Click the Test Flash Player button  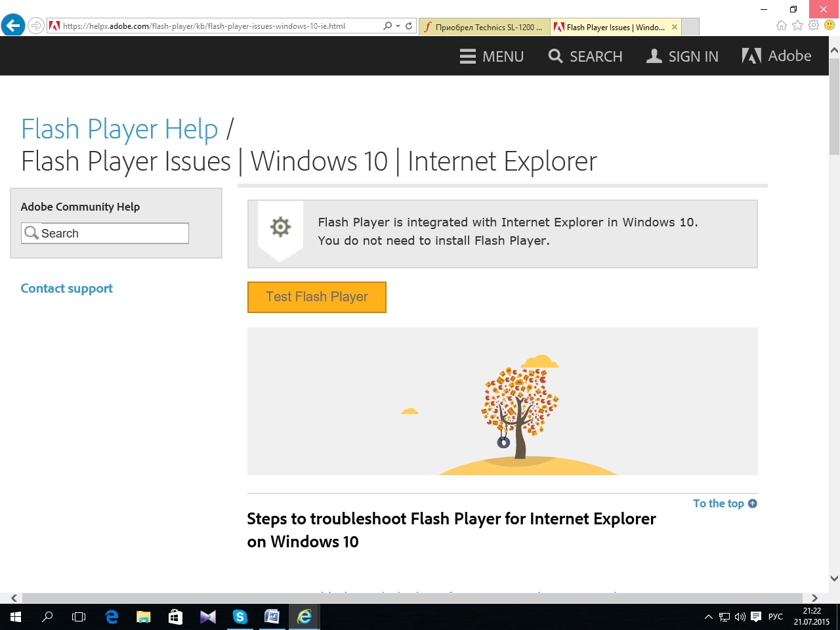(x=316, y=297)
